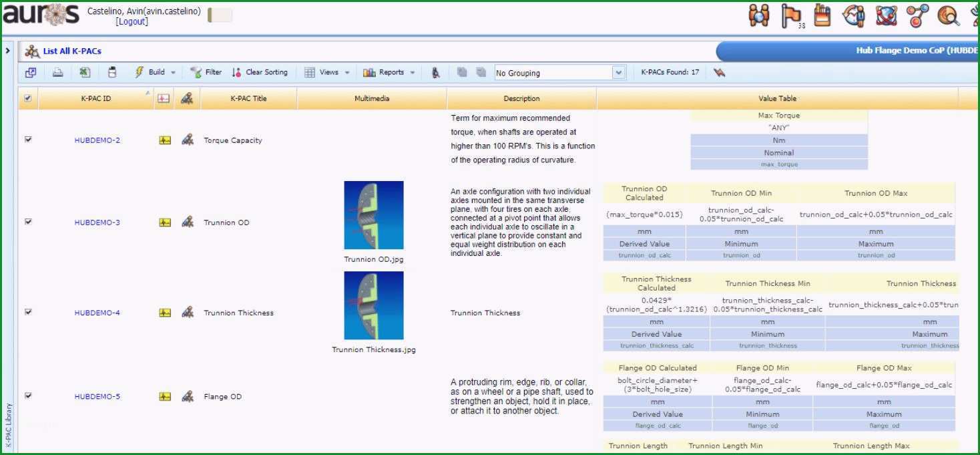
Task: Click the max_torque value cell
Action: tap(779, 164)
